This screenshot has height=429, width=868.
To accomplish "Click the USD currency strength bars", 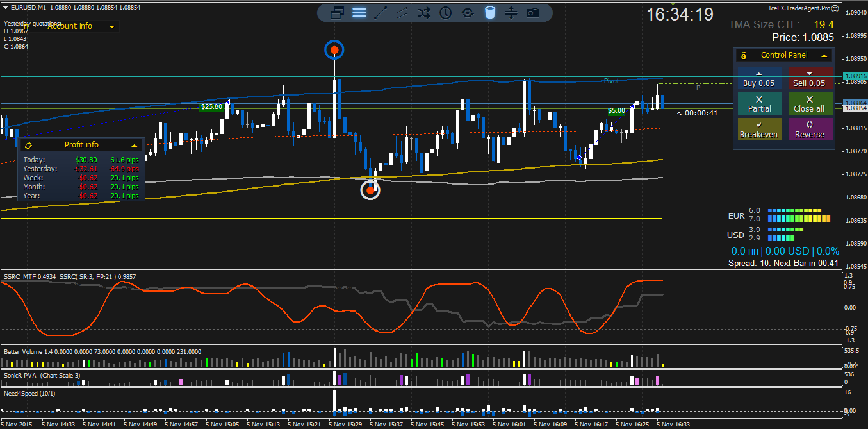I will point(785,233).
